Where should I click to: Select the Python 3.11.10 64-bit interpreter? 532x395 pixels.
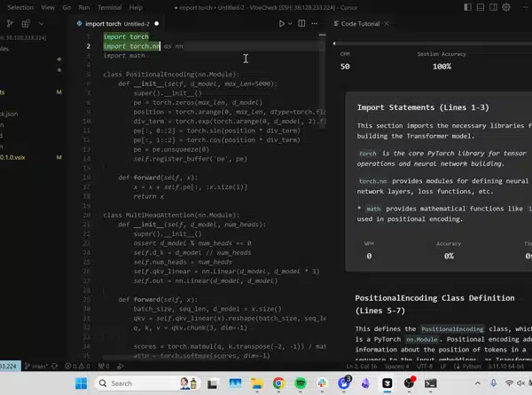pos(506,366)
